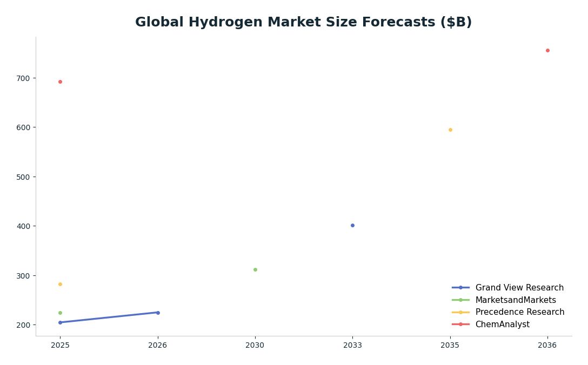
Task: Click the chart title Global Hydrogen Market Size Forecasts
Action: tap(303, 22)
